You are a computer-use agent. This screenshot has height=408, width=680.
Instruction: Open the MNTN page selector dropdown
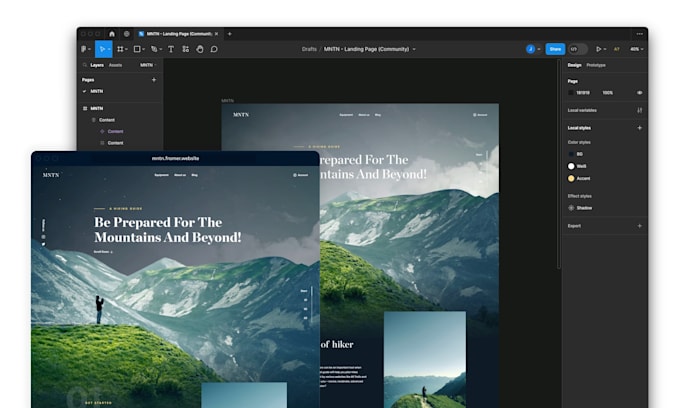148,65
